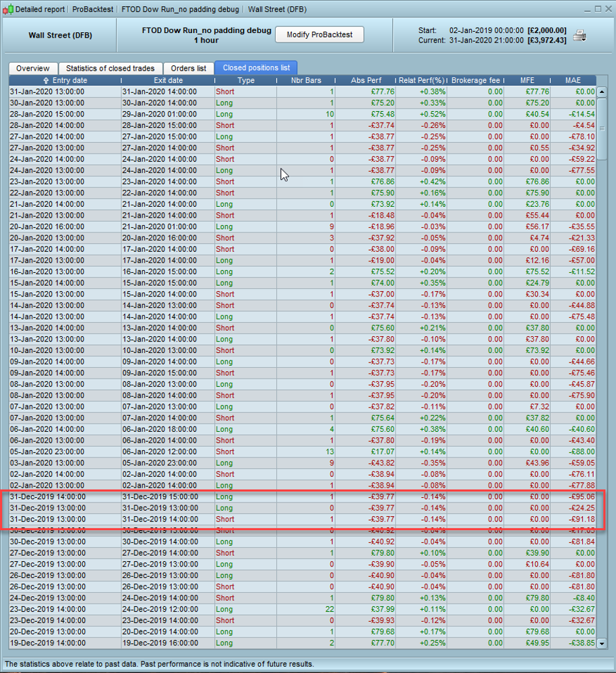Screen dimensions: 616x673
Task: Sort by the Exit date column header
Action: [x=168, y=80]
